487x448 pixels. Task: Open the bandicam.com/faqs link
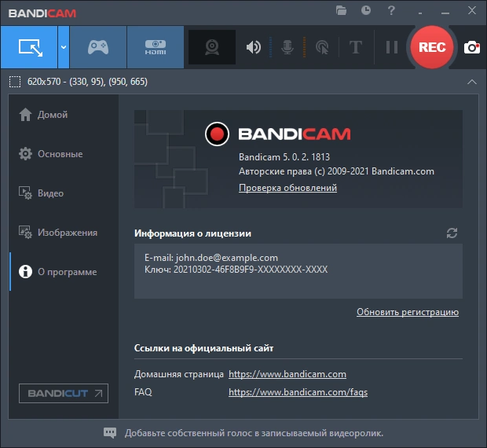(298, 392)
